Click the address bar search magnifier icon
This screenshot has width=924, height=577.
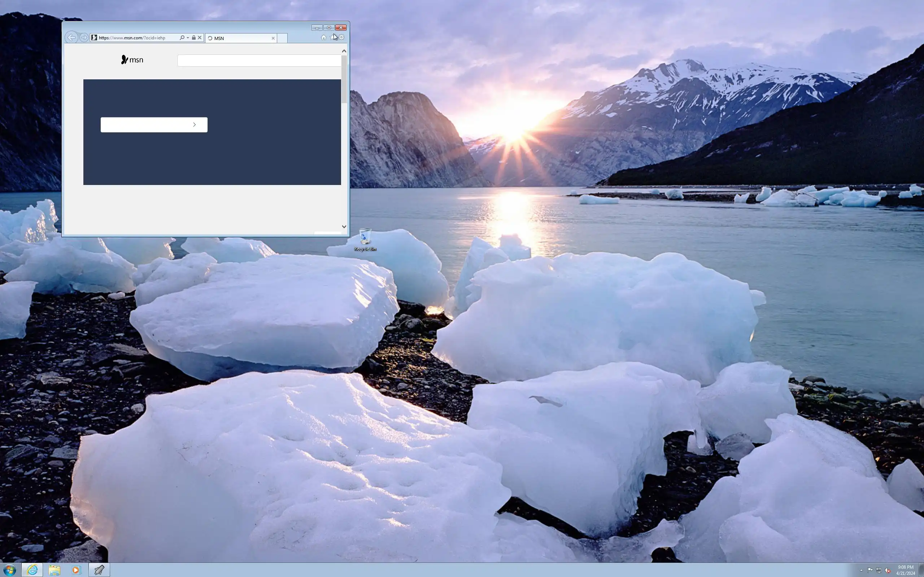[182, 38]
